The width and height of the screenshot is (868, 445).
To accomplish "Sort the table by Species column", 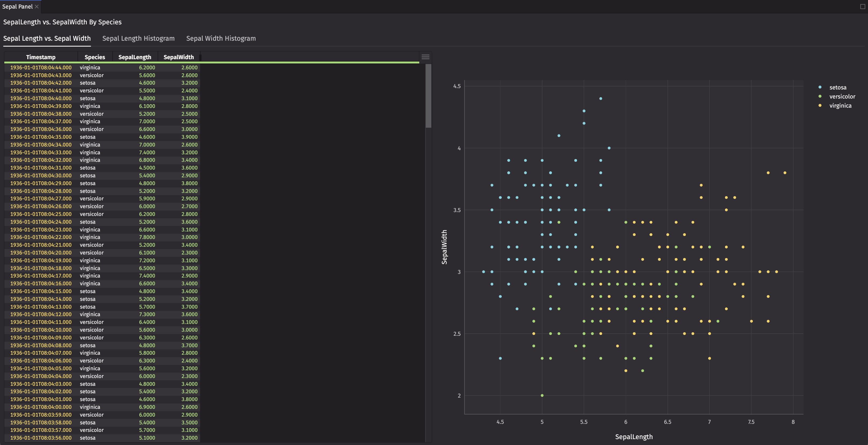I will coord(94,56).
